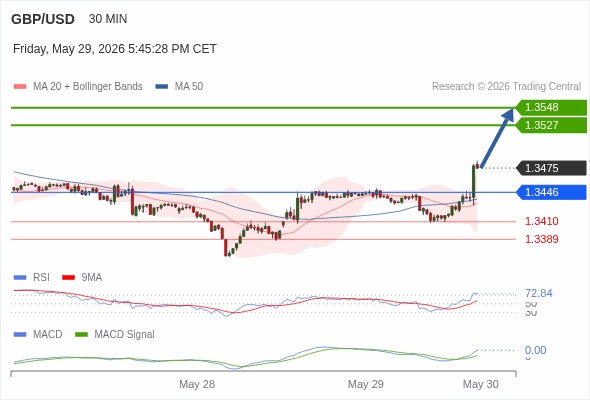Image resolution: width=590 pixels, height=400 pixels.
Task: Click the RSI legend color swatch
Action: tap(20, 278)
